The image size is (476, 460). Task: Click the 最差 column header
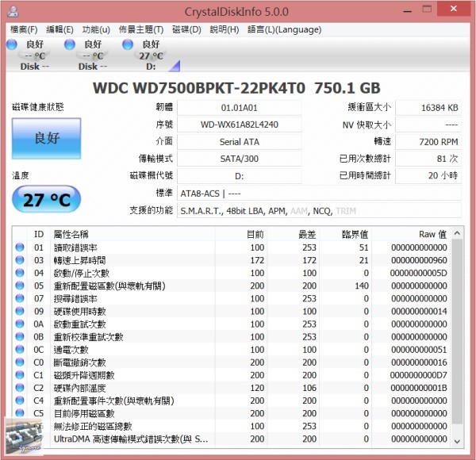click(x=294, y=234)
